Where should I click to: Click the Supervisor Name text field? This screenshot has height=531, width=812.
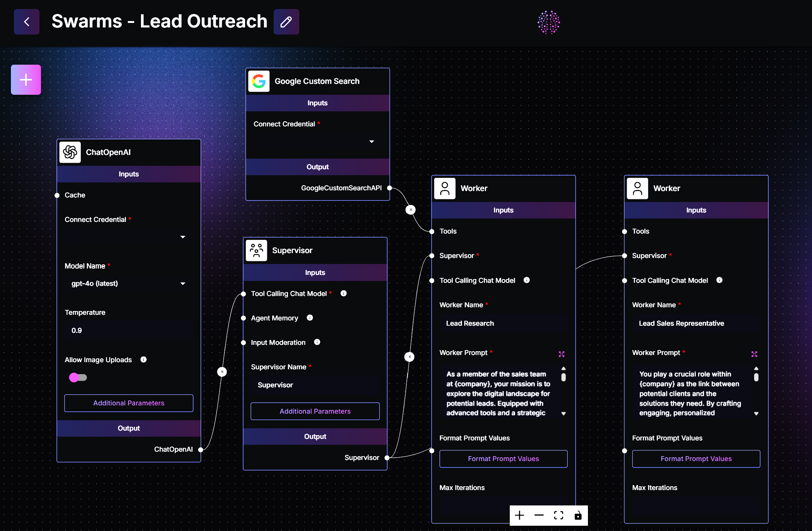[315, 385]
